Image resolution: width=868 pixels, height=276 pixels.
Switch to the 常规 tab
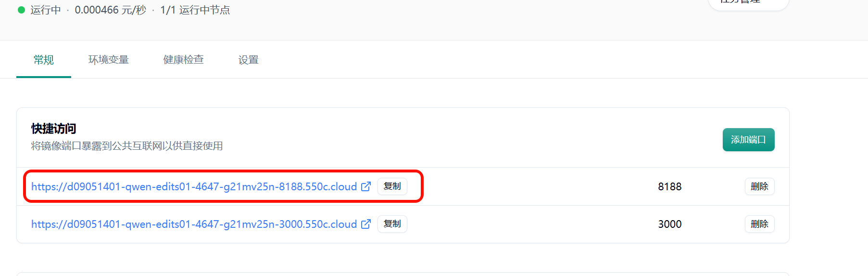(44, 60)
